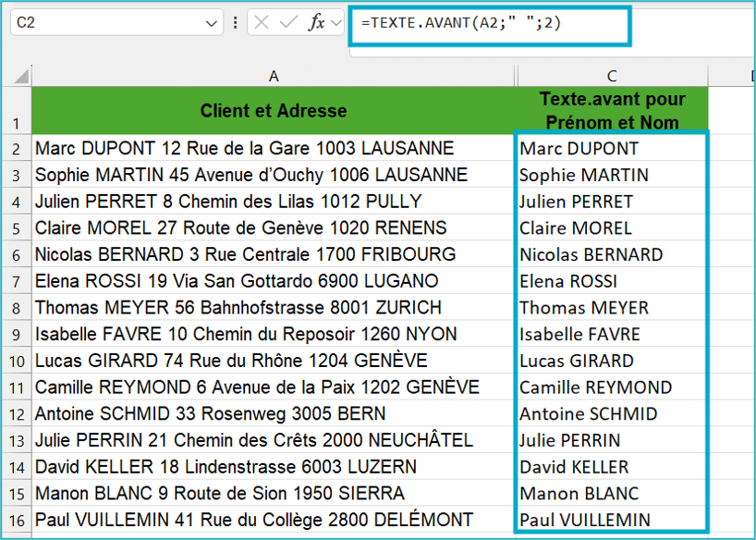Select cell with 'Isabelle FAVRE 10 Chemin du Reposoir'
The image size is (756, 540).
(x=274, y=334)
